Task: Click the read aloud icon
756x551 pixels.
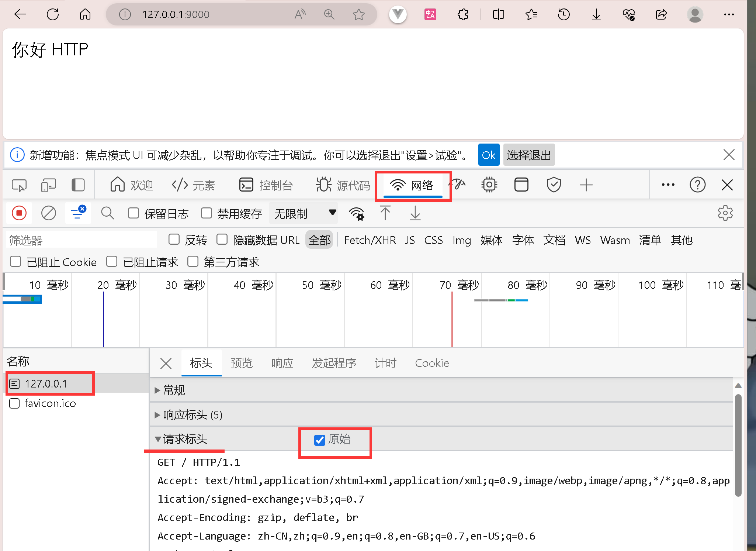Action: tap(300, 14)
